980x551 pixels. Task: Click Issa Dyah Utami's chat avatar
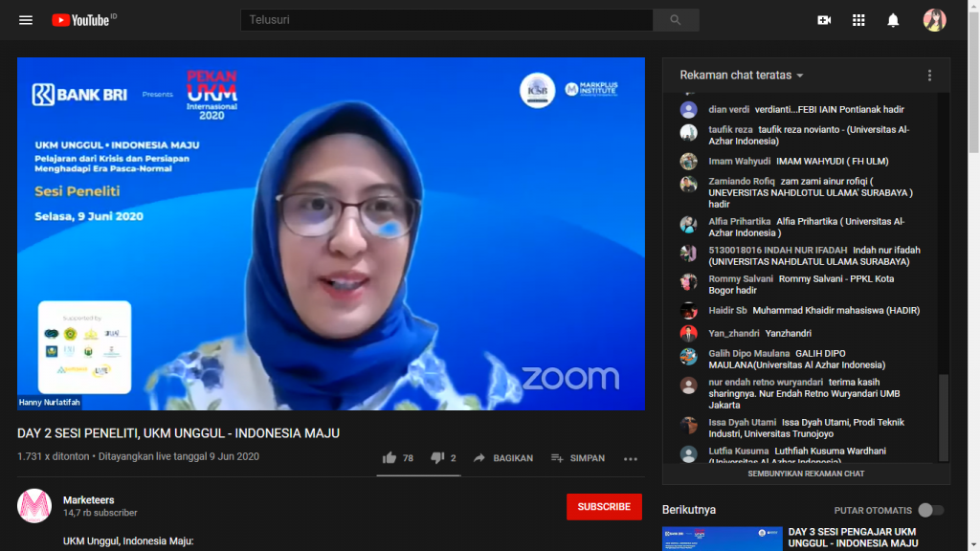click(x=688, y=425)
